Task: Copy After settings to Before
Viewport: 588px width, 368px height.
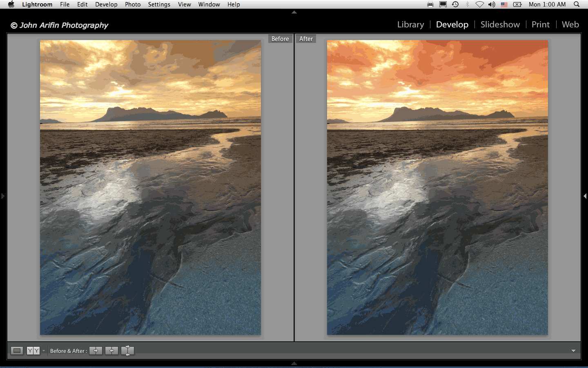Action: click(x=111, y=350)
